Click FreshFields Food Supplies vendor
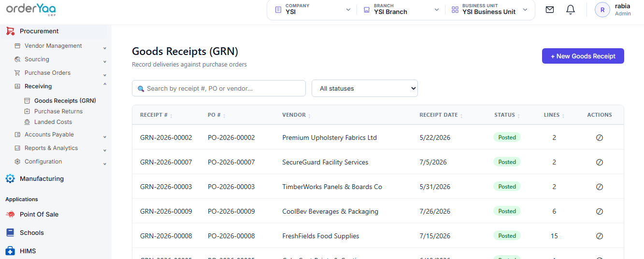Image resolution: width=644 pixels, height=259 pixels. tap(321, 236)
